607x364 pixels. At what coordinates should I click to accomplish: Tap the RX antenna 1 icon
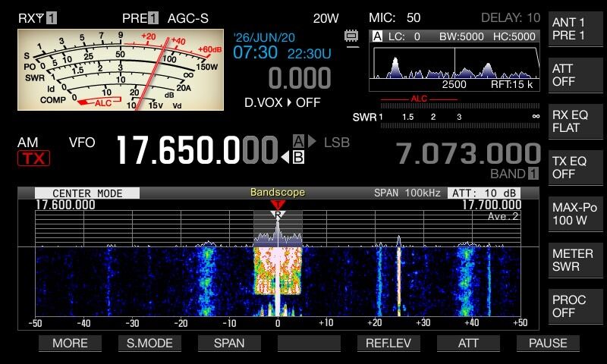coord(37,17)
